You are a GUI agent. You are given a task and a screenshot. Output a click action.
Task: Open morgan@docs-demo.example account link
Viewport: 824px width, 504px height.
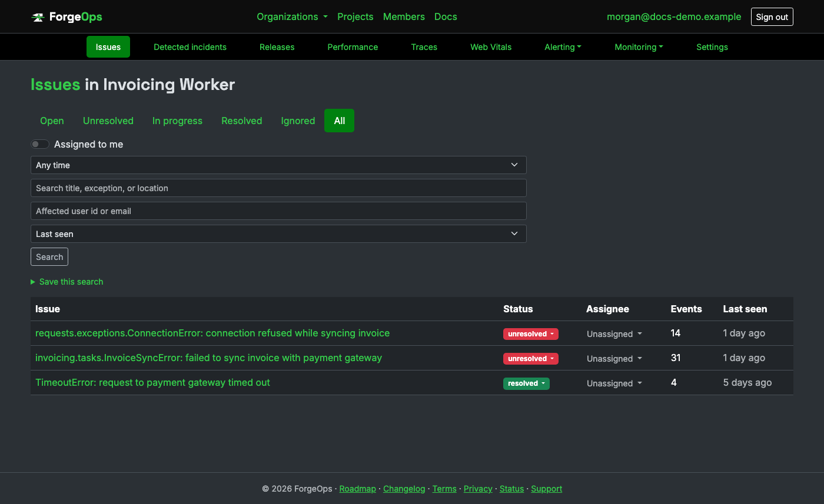pyautogui.click(x=674, y=16)
